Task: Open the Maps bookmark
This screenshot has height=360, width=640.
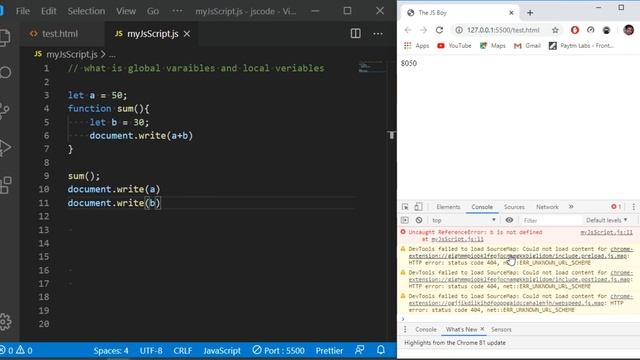Action: (x=492, y=46)
